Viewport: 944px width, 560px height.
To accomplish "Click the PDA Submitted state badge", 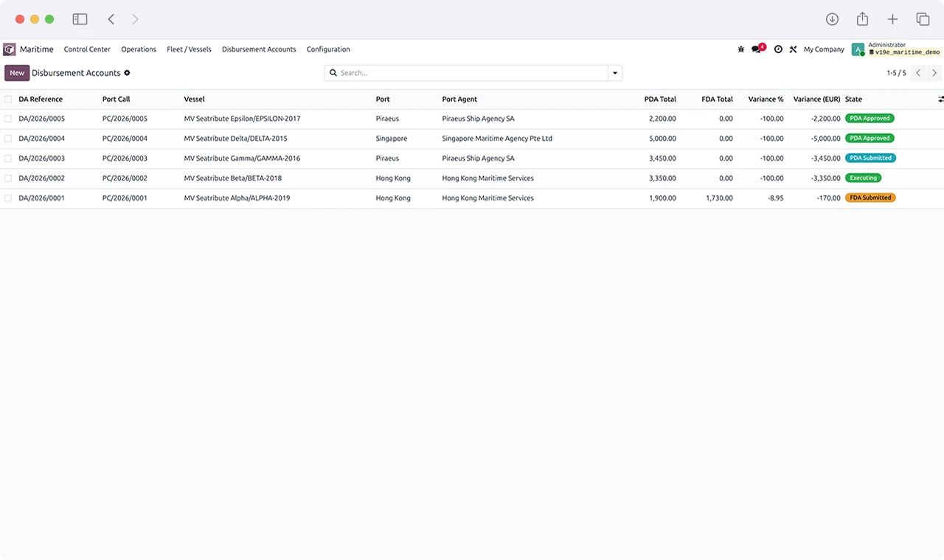I will [x=870, y=158].
